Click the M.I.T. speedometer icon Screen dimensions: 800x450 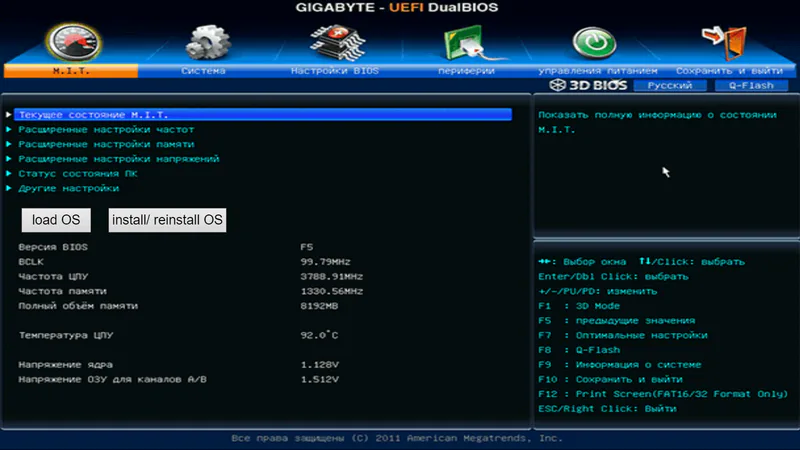click(x=74, y=42)
